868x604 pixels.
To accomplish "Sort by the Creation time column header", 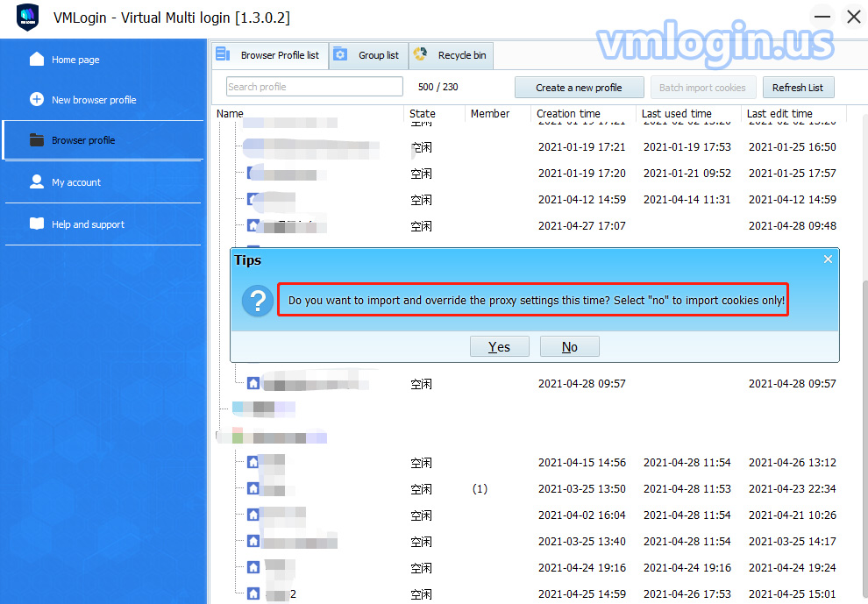I will point(568,113).
